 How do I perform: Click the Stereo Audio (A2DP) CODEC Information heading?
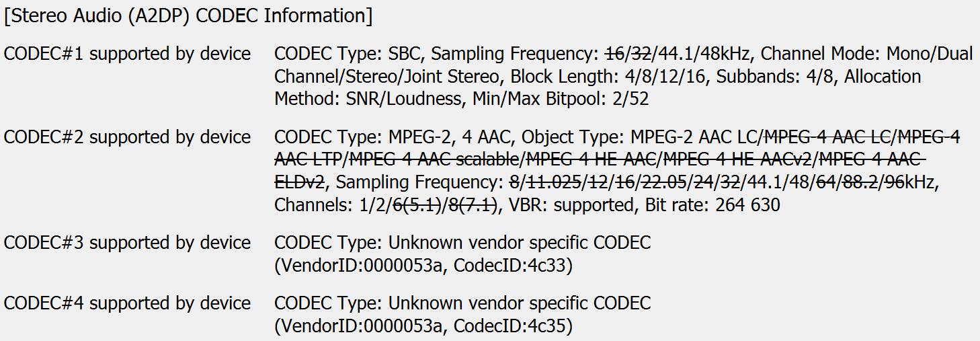188,16
